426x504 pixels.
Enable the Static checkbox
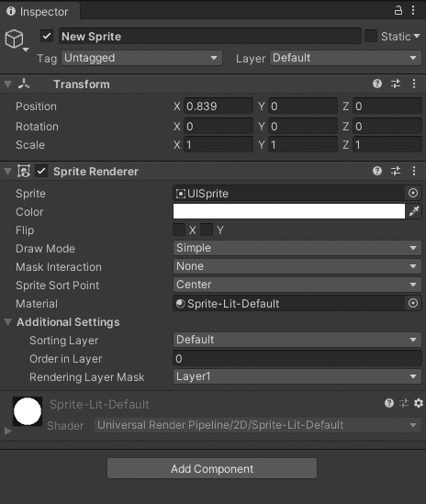[371, 36]
